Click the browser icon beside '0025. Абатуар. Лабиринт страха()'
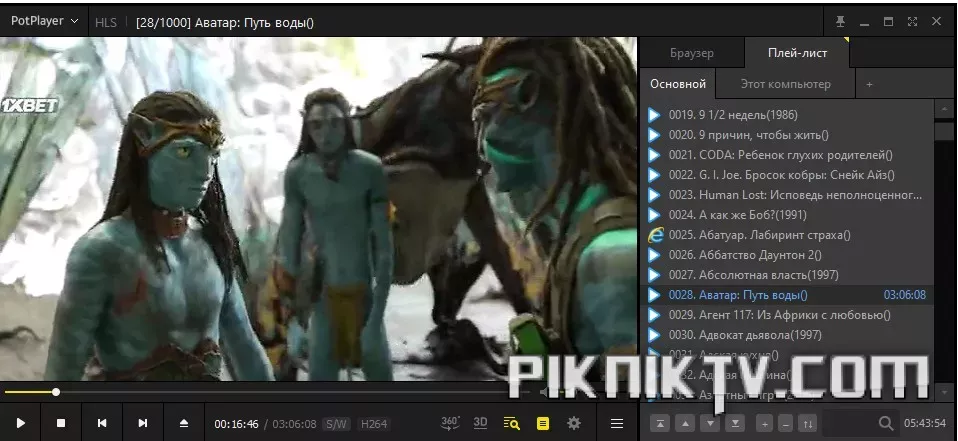The width and height of the screenshot is (958, 441). click(x=655, y=235)
